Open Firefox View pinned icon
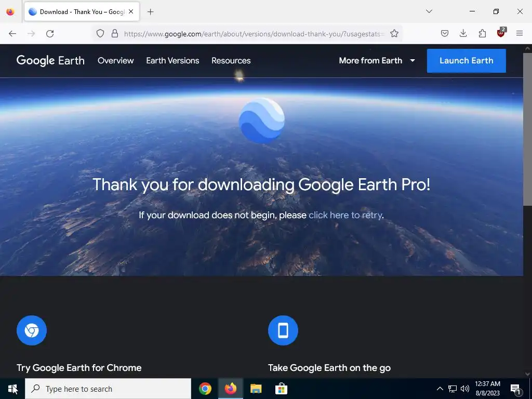Image resolution: width=532 pixels, height=399 pixels. tap(10, 11)
